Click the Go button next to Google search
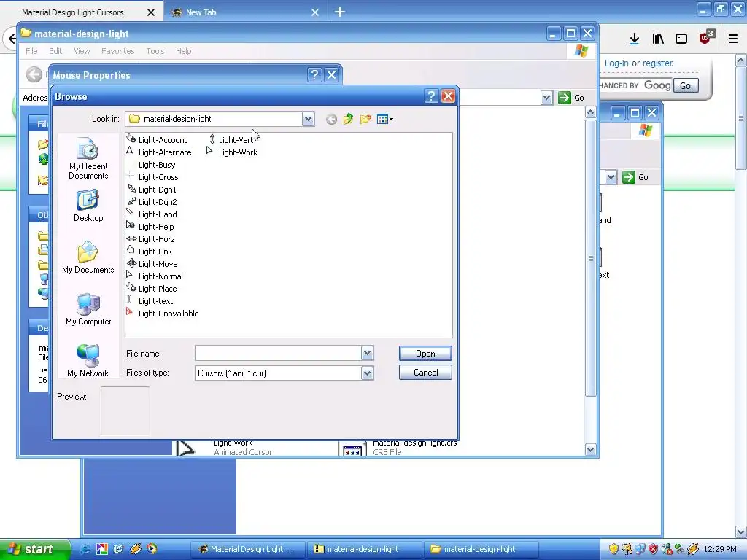The height and width of the screenshot is (560, 747). (686, 86)
